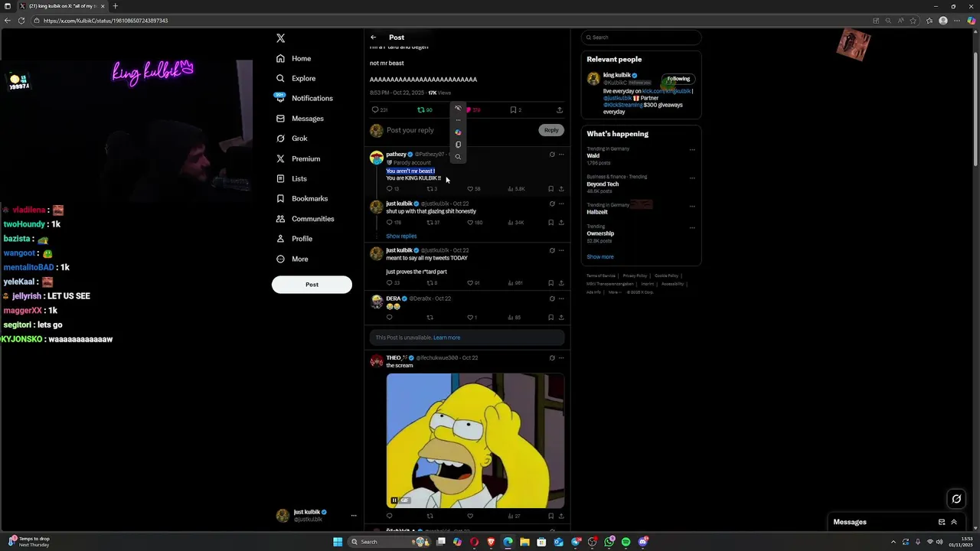Open more options for Ownership trend
The image size is (980, 551).
pyautogui.click(x=692, y=228)
